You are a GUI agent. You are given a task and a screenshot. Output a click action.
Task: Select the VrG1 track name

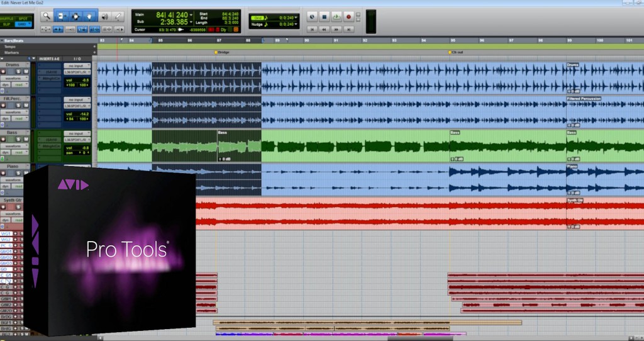click(6, 234)
